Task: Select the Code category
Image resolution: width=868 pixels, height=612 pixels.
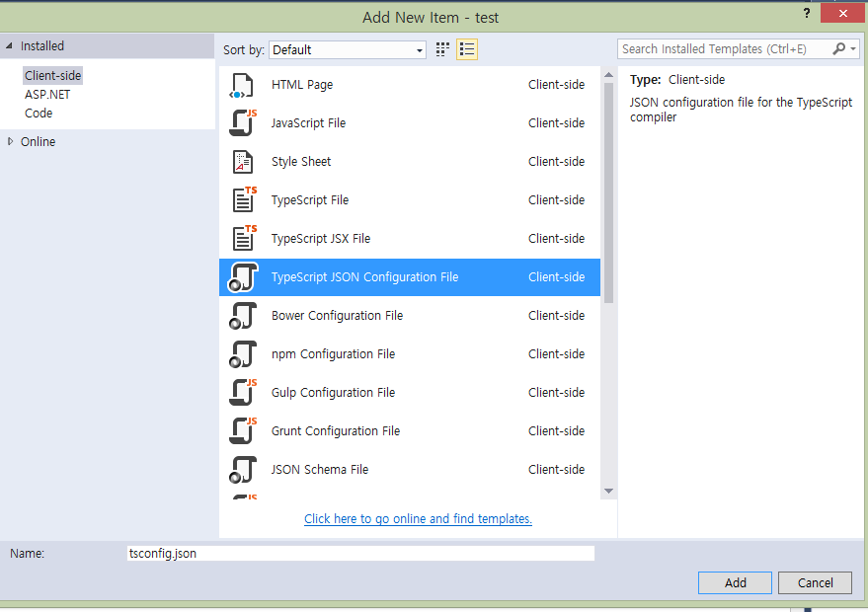Action: (x=39, y=113)
